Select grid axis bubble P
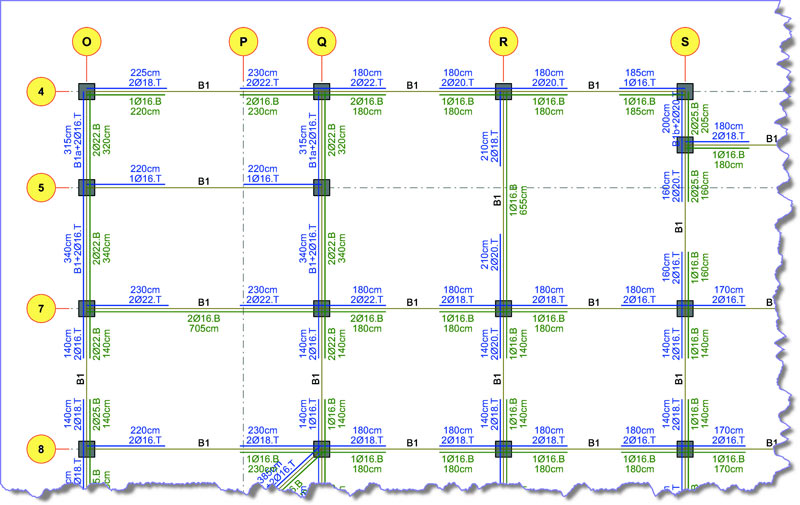 click(244, 42)
